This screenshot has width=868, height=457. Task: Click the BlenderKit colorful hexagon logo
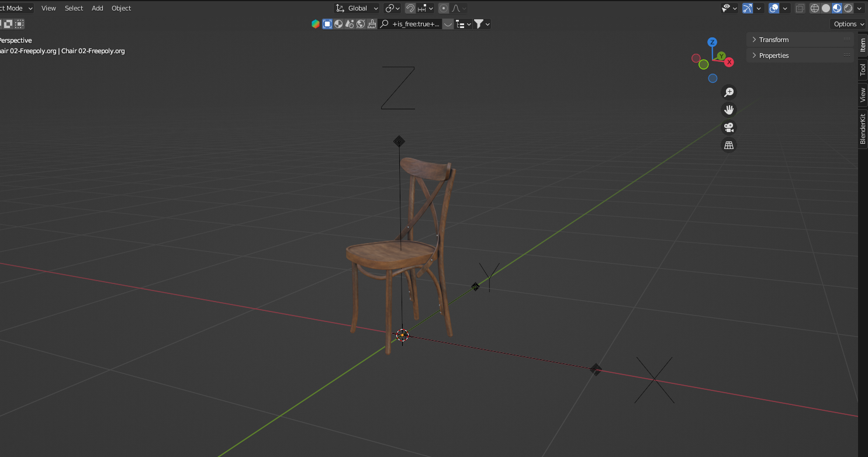click(x=316, y=24)
